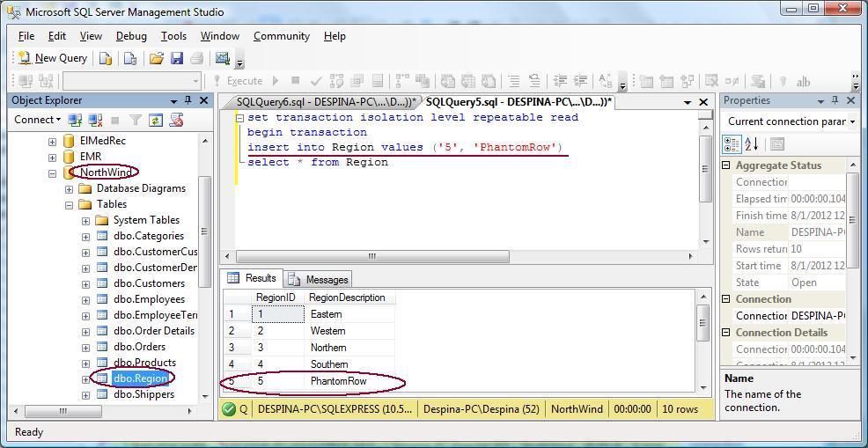Image resolution: width=868 pixels, height=448 pixels.
Task: Collapse the Connection Details section
Action: click(727, 333)
